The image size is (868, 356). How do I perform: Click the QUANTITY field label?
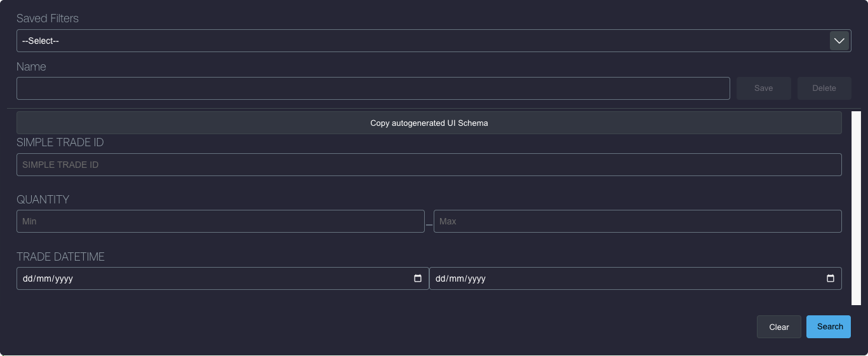pos(43,200)
